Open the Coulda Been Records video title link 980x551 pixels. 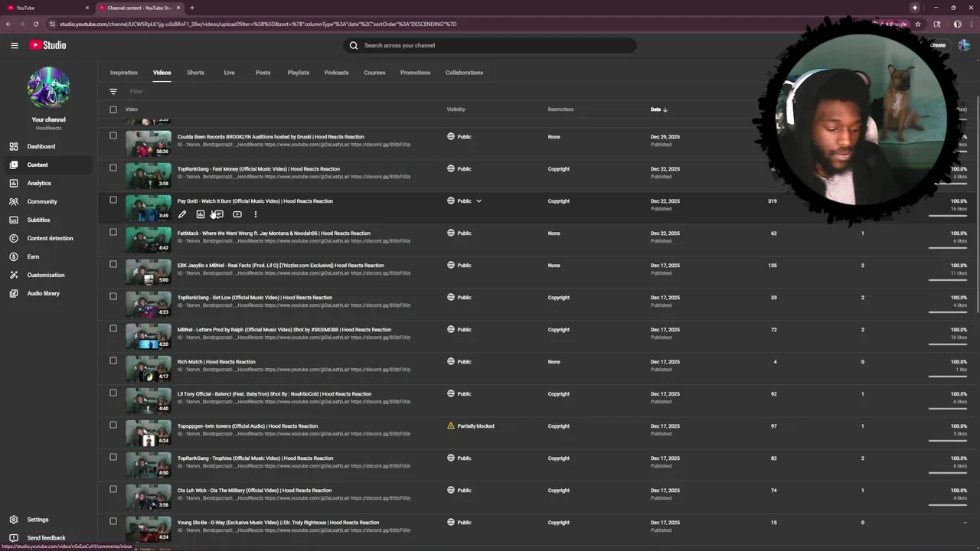click(x=270, y=137)
